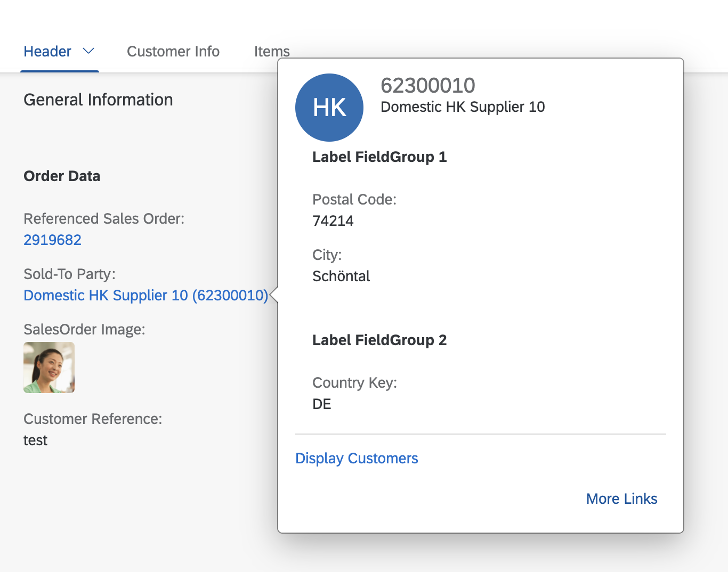Click the Label FieldGroup 2 heading
The width and height of the screenshot is (728, 572).
[x=379, y=340]
